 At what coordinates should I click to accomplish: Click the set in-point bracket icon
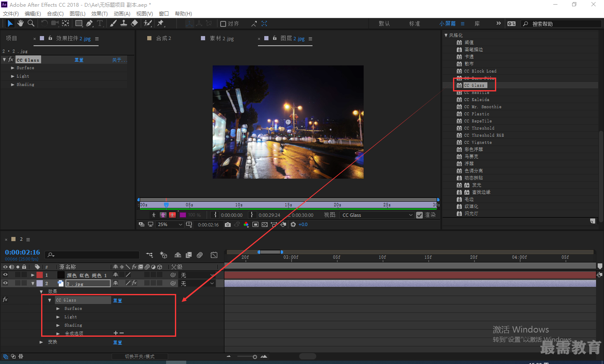[x=216, y=215]
